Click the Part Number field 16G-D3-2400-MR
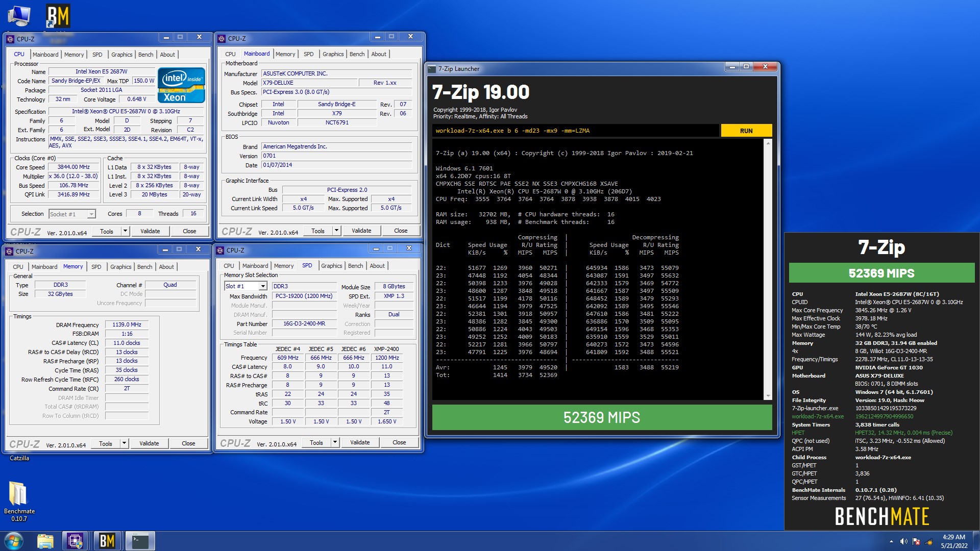Screen dimensions: 980x551 304,323
